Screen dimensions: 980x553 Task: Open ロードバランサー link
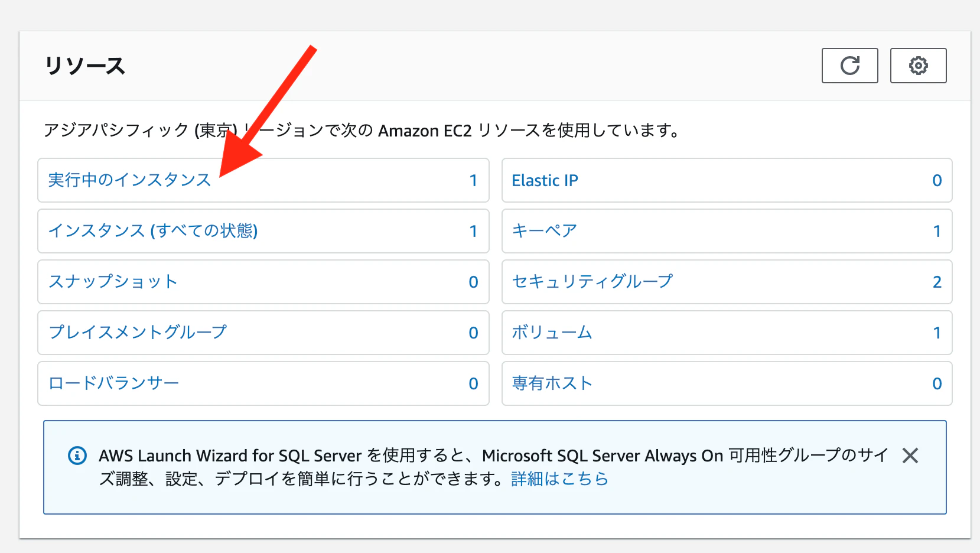click(x=113, y=383)
